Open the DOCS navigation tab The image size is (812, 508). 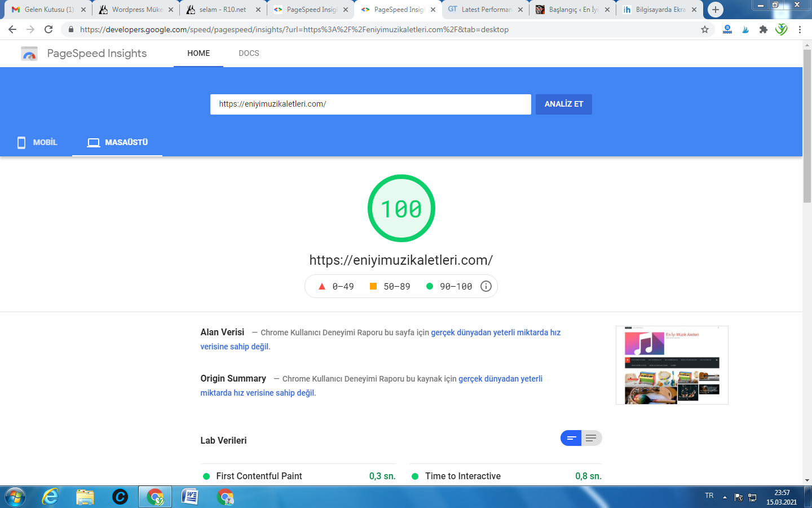249,53
